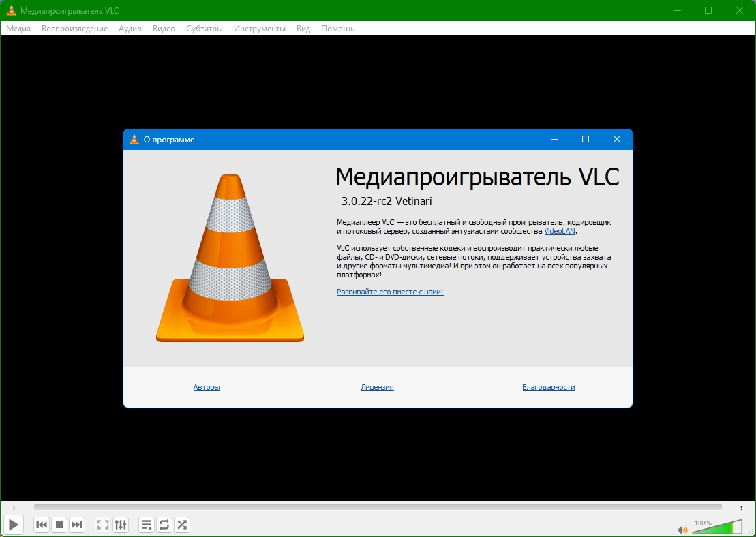This screenshot has width=756, height=537.
Task: Toggle loop repeat mode
Action: click(164, 525)
